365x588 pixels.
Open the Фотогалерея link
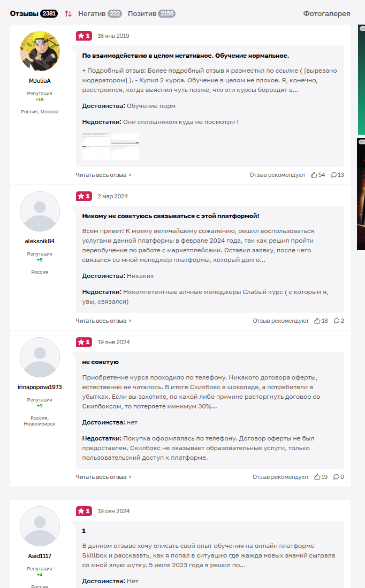tap(326, 14)
